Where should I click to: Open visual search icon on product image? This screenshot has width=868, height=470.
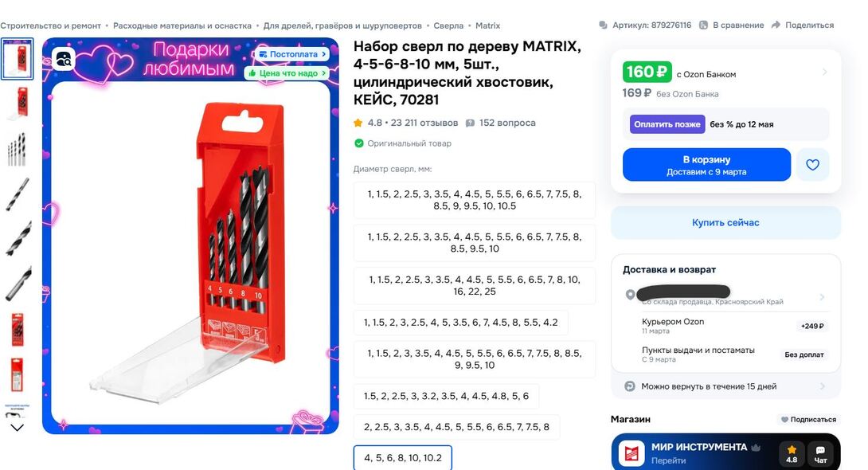point(64,59)
